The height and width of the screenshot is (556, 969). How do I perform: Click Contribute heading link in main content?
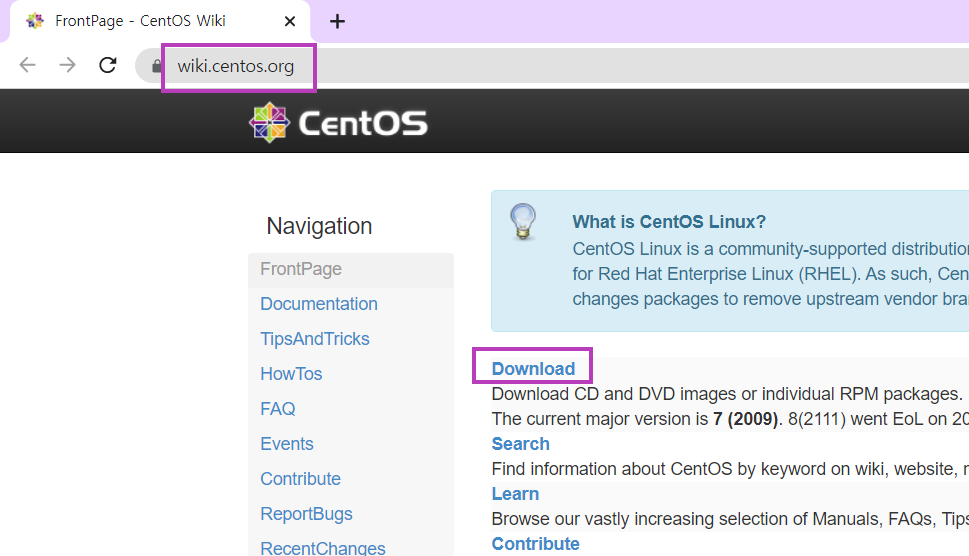pyautogui.click(x=536, y=544)
